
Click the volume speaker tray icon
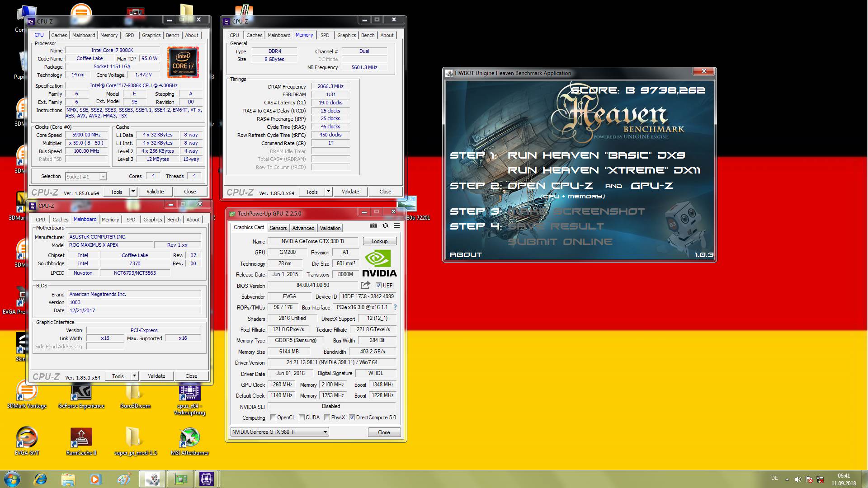[798, 479]
